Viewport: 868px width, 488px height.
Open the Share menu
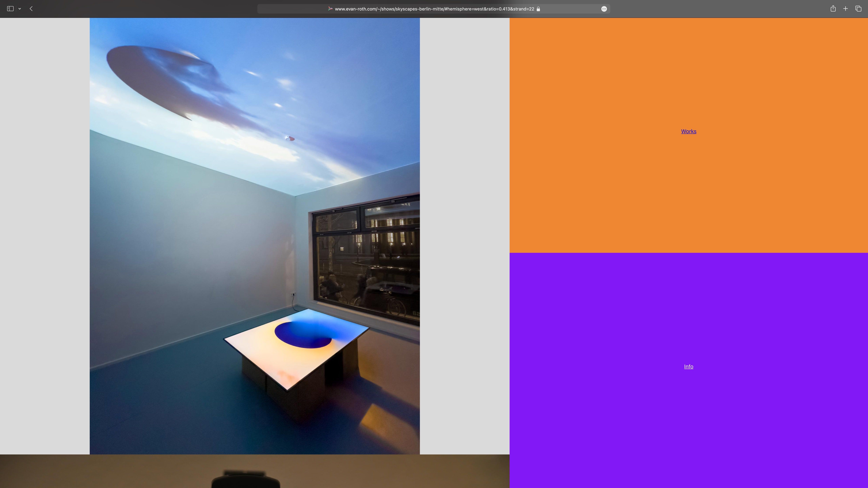(833, 9)
